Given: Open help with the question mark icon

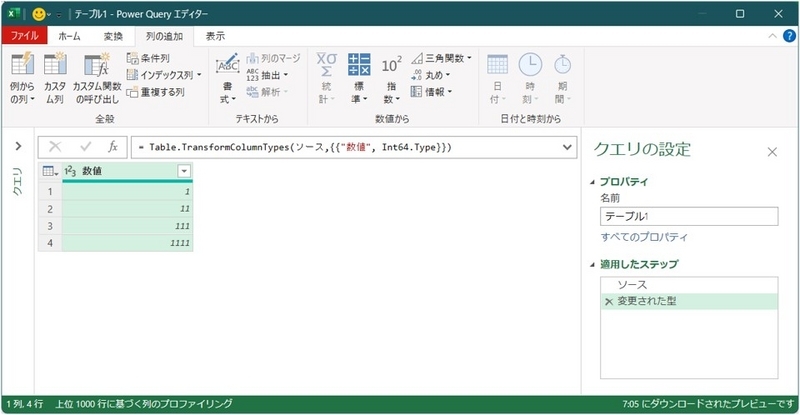Looking at the screenshot, I should 789,36.
